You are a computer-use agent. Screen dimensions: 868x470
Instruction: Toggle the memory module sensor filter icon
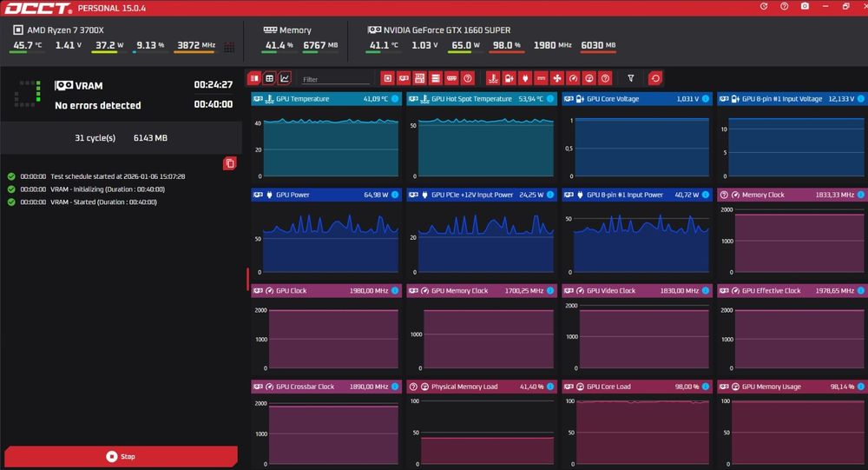point(451,78)
